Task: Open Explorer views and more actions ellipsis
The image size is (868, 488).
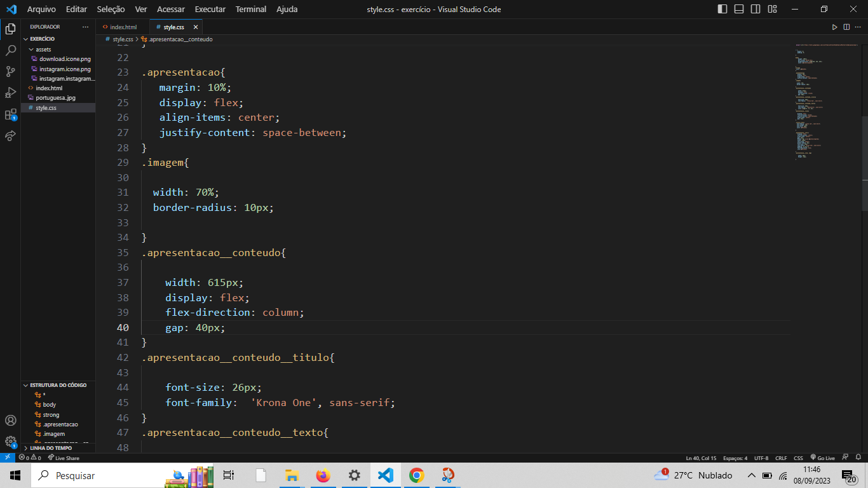Action: (86, 27)
